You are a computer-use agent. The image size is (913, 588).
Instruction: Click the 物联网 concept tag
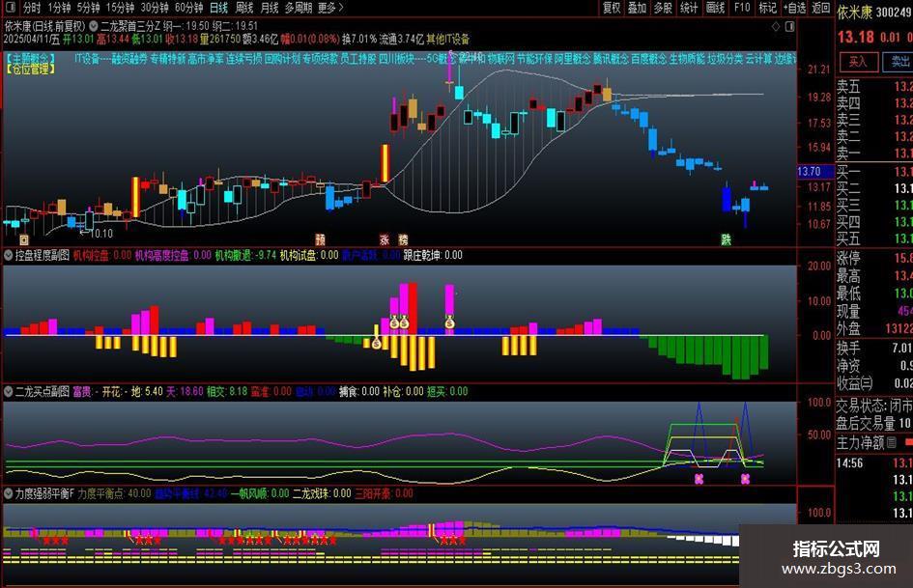tap(500, 59)
